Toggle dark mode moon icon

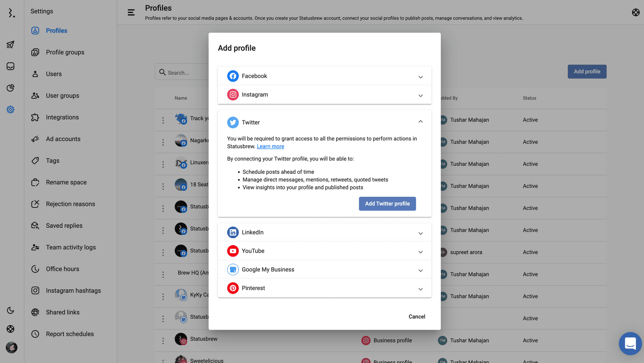(x=10, y=310)
